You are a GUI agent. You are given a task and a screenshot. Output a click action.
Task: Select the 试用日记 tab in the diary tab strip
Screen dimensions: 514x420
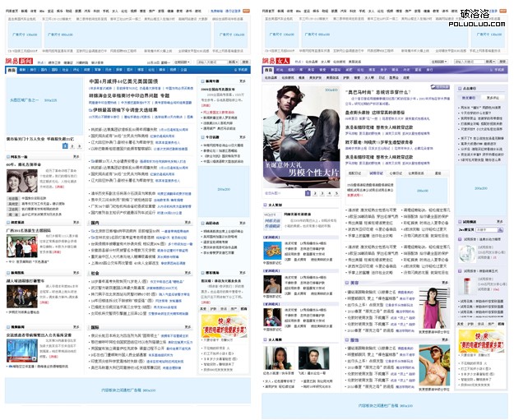pyautogui.click(x=376, y=173)
